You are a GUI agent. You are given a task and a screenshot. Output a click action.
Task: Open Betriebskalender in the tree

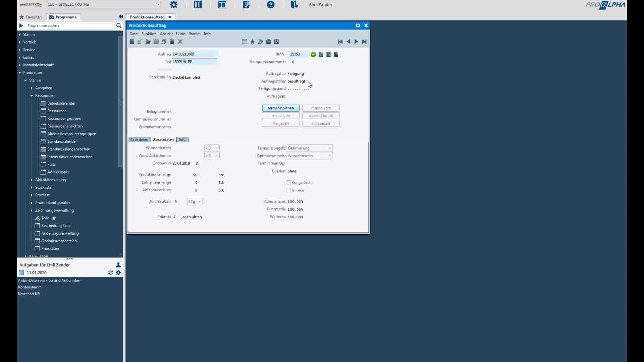tap(61, 103)
